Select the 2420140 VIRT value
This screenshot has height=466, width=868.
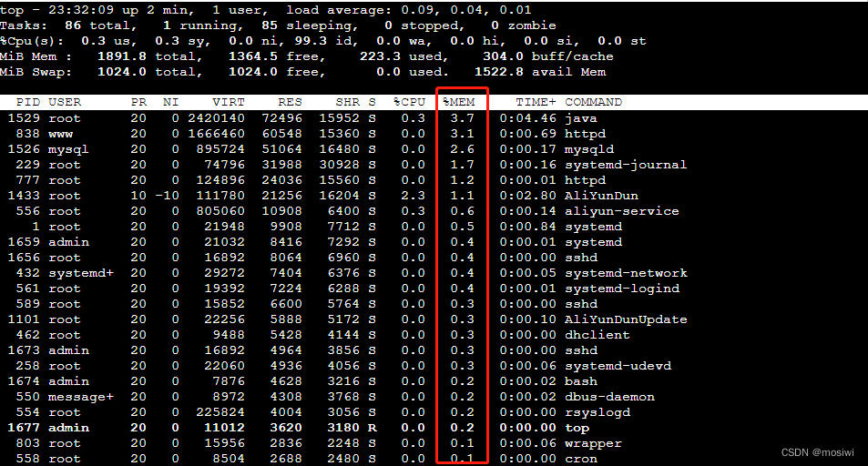(216, 118)
